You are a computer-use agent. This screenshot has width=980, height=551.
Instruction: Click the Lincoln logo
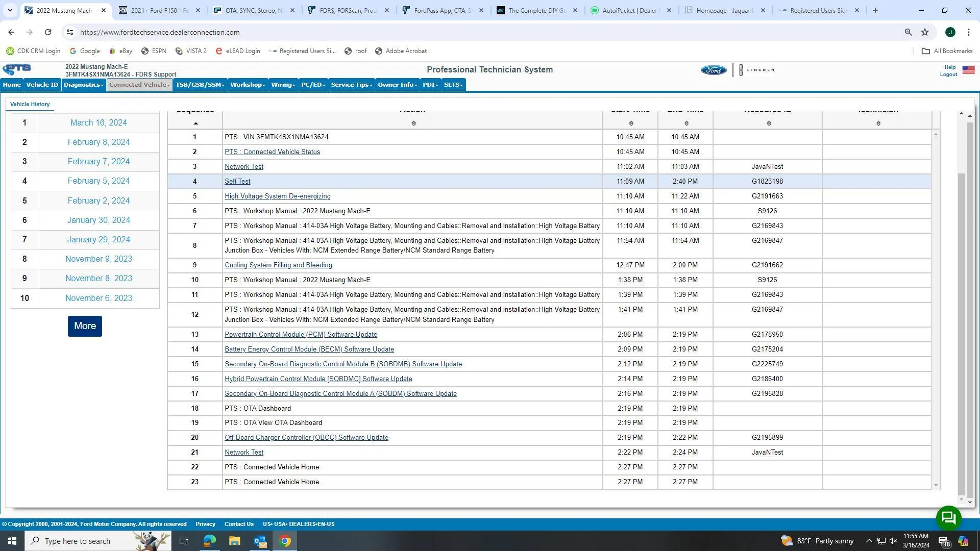point(756,70)
